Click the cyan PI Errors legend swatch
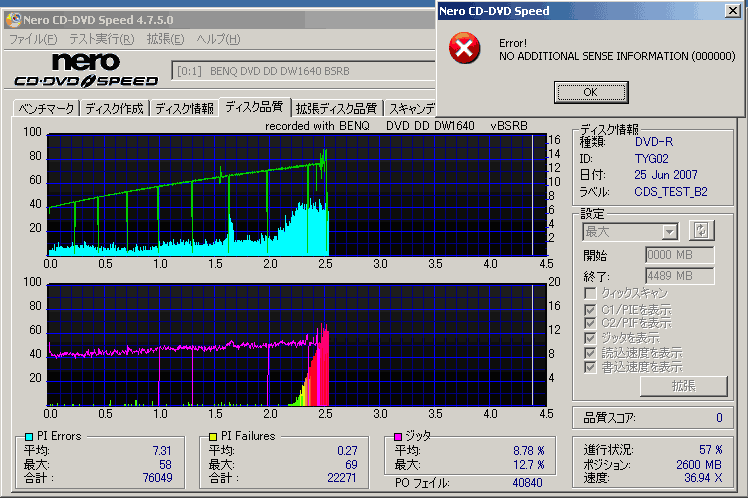Viewport: 748px width, 498px height. 29,436
